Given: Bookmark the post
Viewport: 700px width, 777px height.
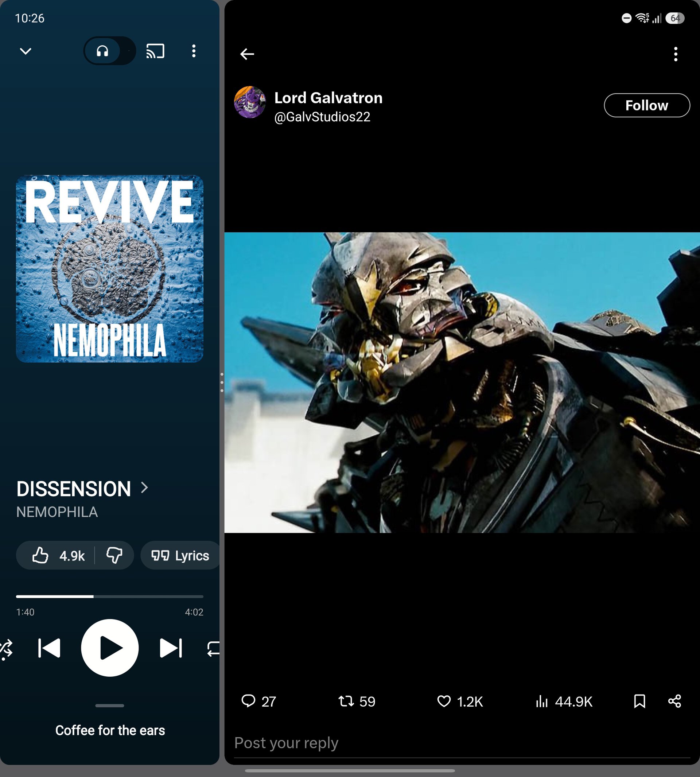Looking at the screenshot, I should point(639,701).
